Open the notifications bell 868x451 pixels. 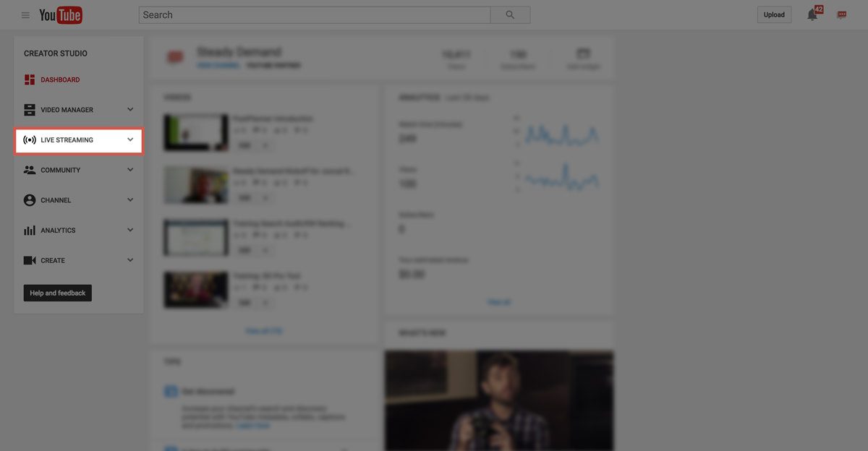(x=813, y=14)
